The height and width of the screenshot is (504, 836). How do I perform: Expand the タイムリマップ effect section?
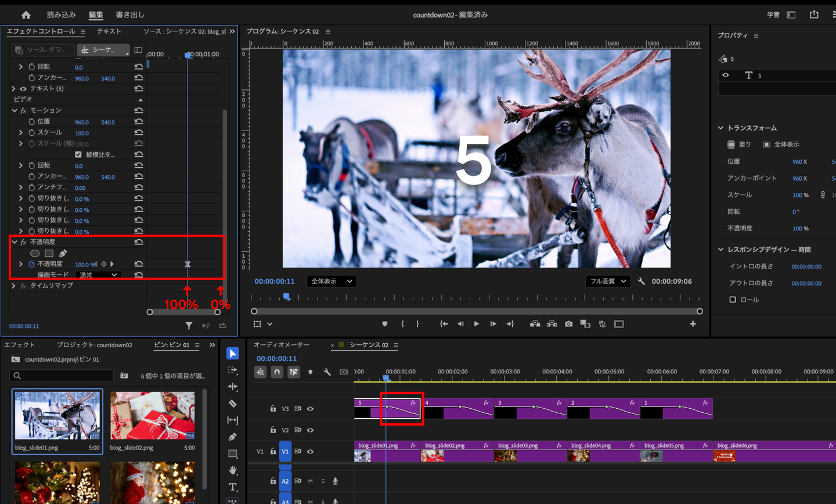pyautogui.click(x=13, y=286)
